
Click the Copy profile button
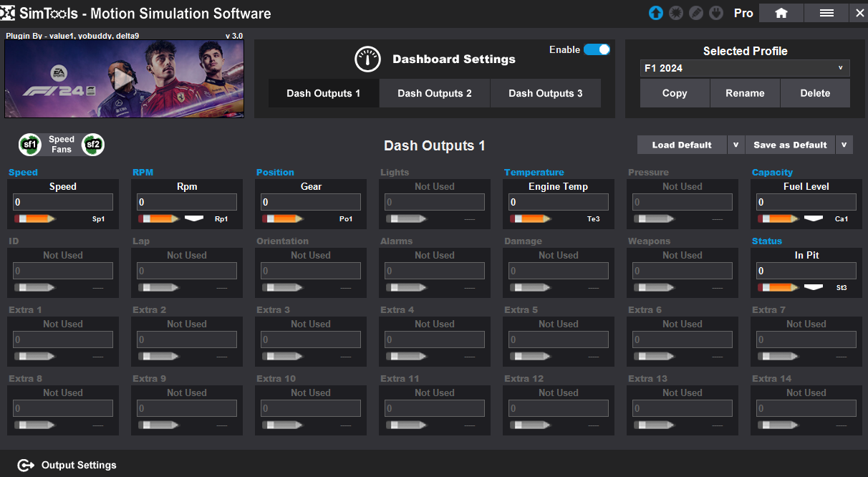pyautogui.click(x=675, y=93)
